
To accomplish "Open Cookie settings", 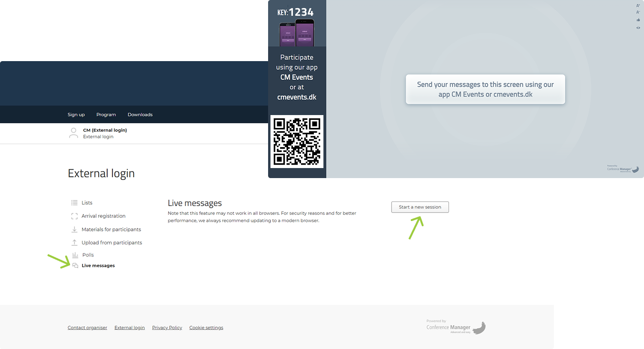I will click(x=206, y=328).
